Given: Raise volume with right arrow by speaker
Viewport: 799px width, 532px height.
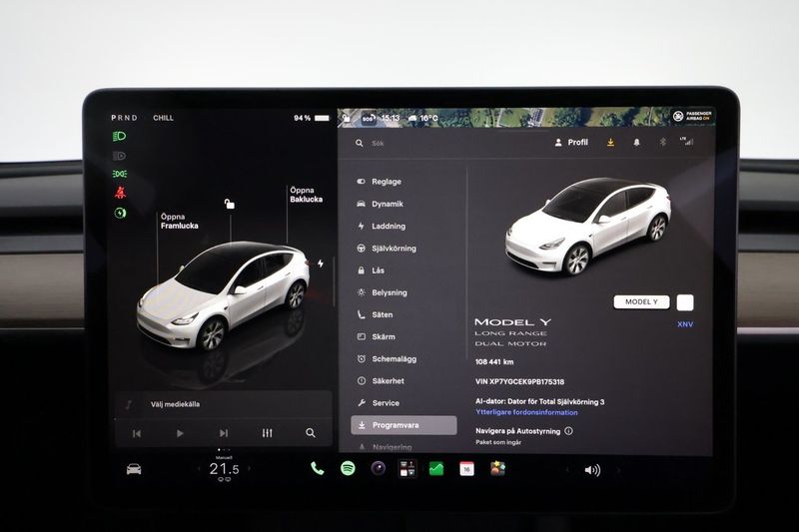Looking at the screenshot, I should 618,470.
